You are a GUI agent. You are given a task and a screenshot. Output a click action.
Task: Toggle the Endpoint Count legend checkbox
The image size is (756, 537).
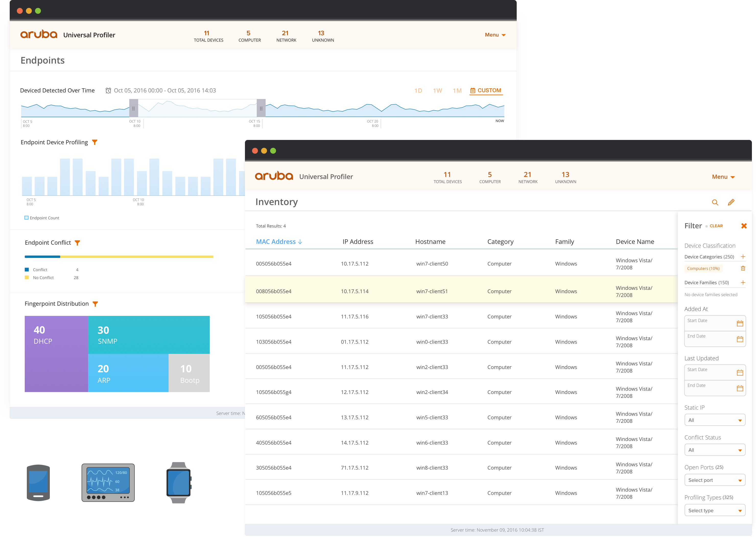tap(27, 218)
